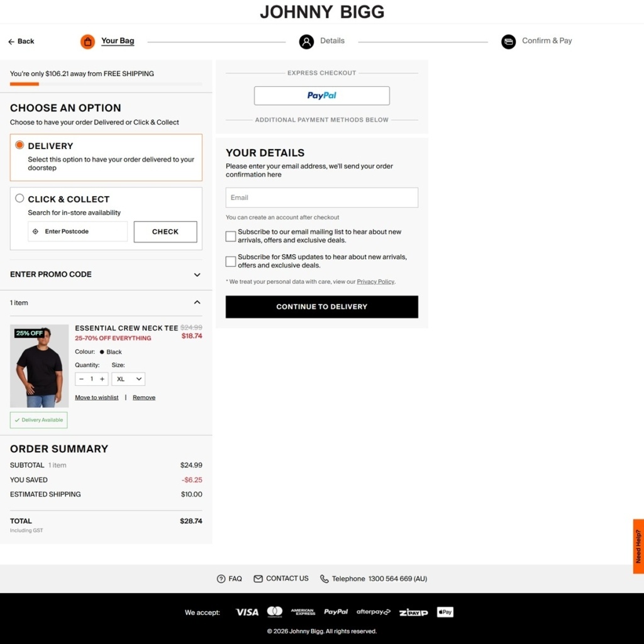Click the Details person step icon
The width and height of the screenshot is (644, 644).
(x=306, y=42)
